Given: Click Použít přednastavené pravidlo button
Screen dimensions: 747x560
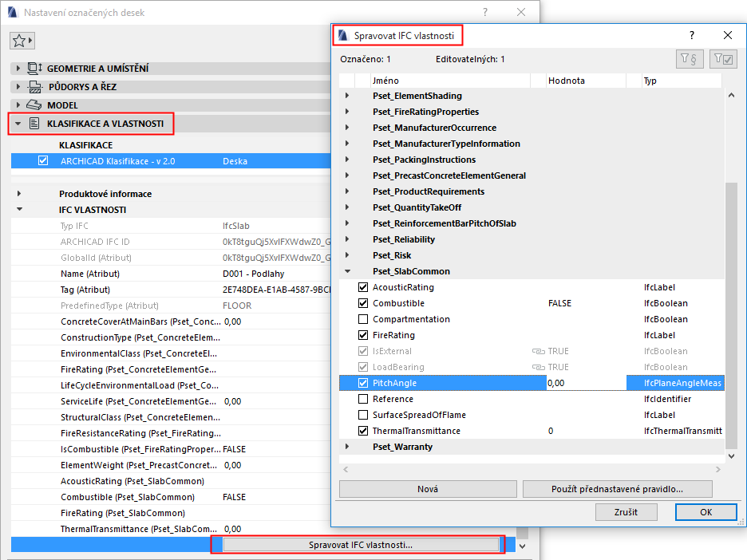Looking at the screenshot, I should 618,489.
